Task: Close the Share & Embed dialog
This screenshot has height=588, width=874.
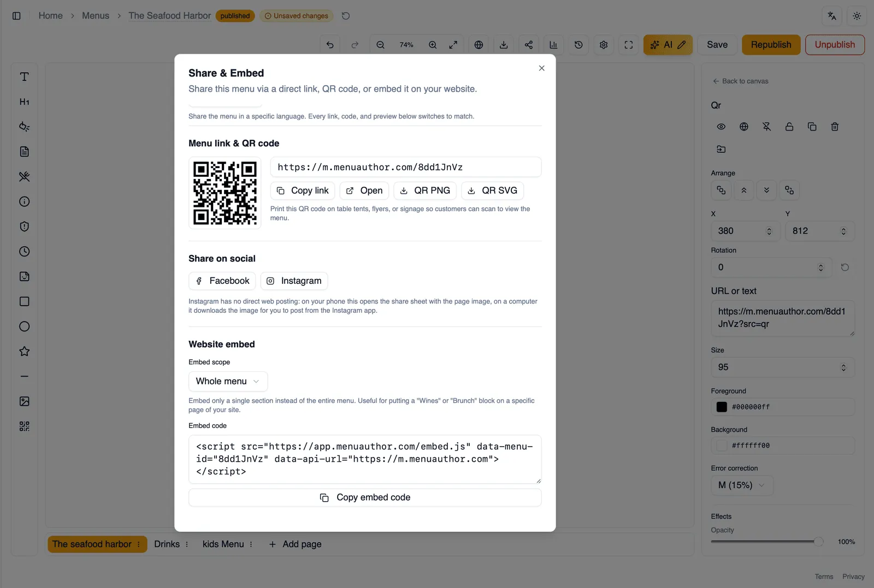Action: [541, 68]
